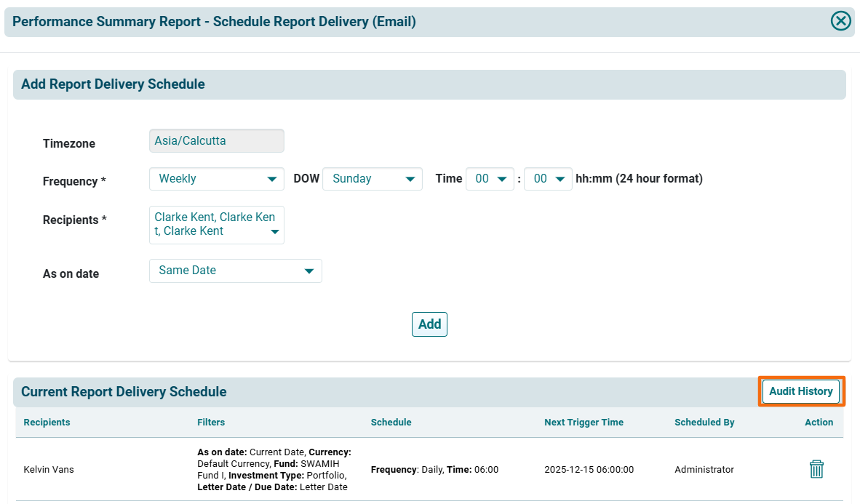Image resolution: width=860 pixels, height=504 pixels.
Task: Click the Add button
Action: 429,324
